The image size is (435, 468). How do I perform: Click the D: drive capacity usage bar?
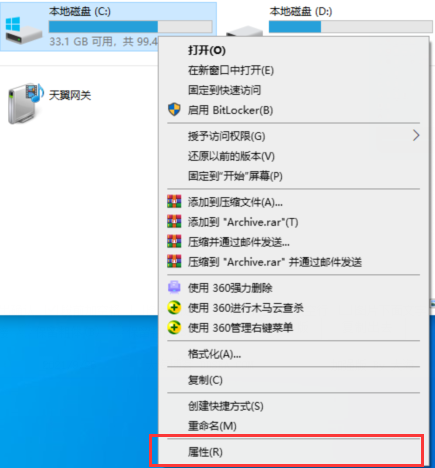click(x=351, y=27)
